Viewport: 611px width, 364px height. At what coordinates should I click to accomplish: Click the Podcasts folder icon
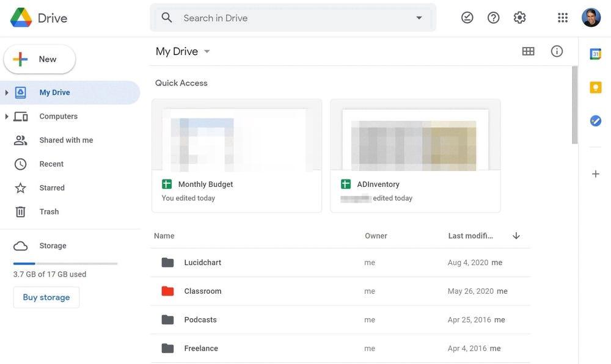point(167,319)
